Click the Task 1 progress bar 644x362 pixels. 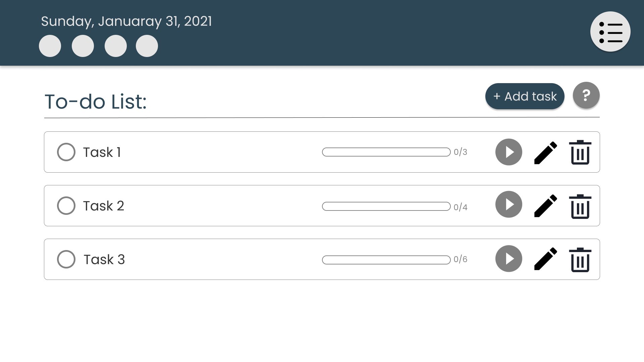coord(386,152)
